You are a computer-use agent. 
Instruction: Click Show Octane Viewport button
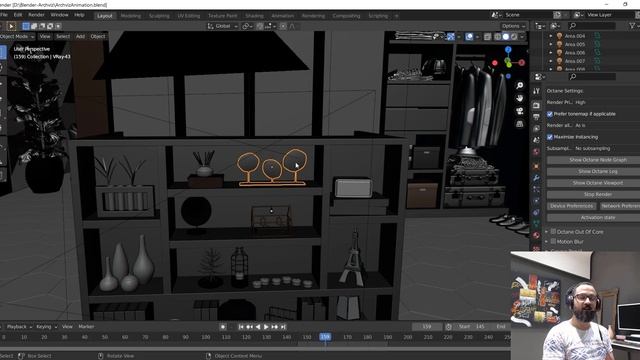coord(593,183)
